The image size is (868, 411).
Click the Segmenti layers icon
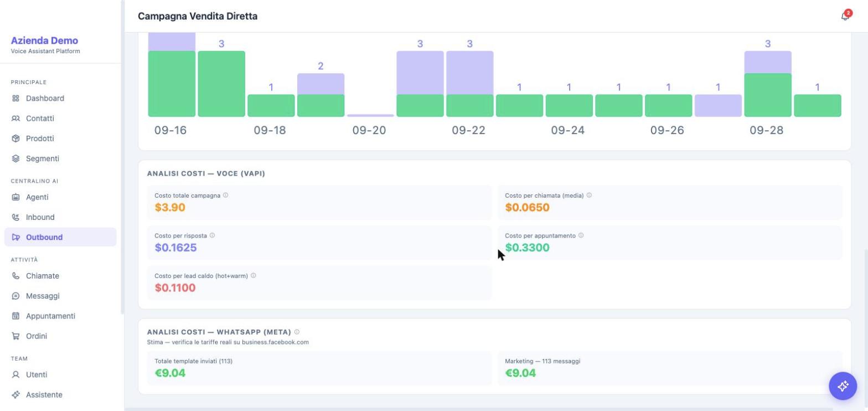(x=15, y=158)
